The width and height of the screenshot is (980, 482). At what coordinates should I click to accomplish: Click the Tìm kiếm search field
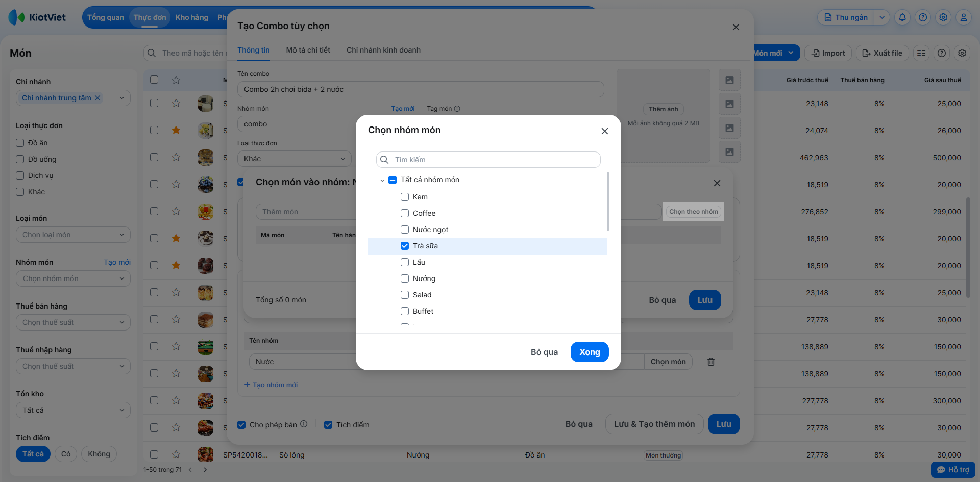tap(488, 160)
